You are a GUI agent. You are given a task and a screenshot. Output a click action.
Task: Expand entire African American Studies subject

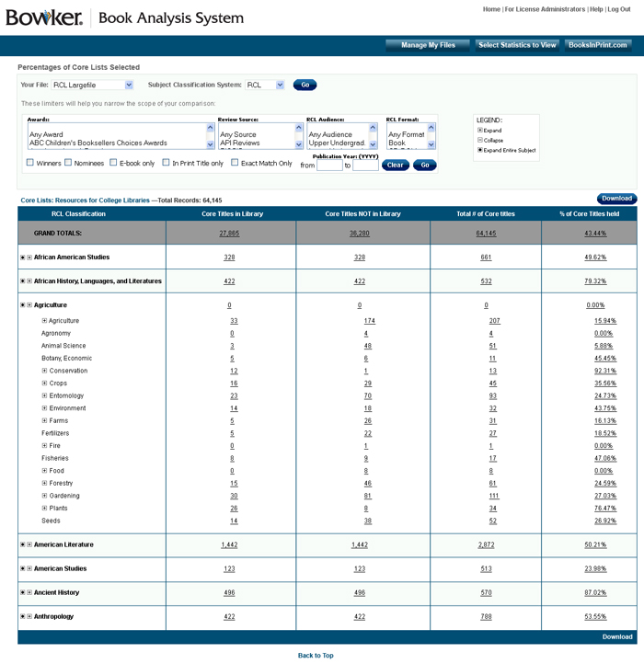(x=23, y=258)
